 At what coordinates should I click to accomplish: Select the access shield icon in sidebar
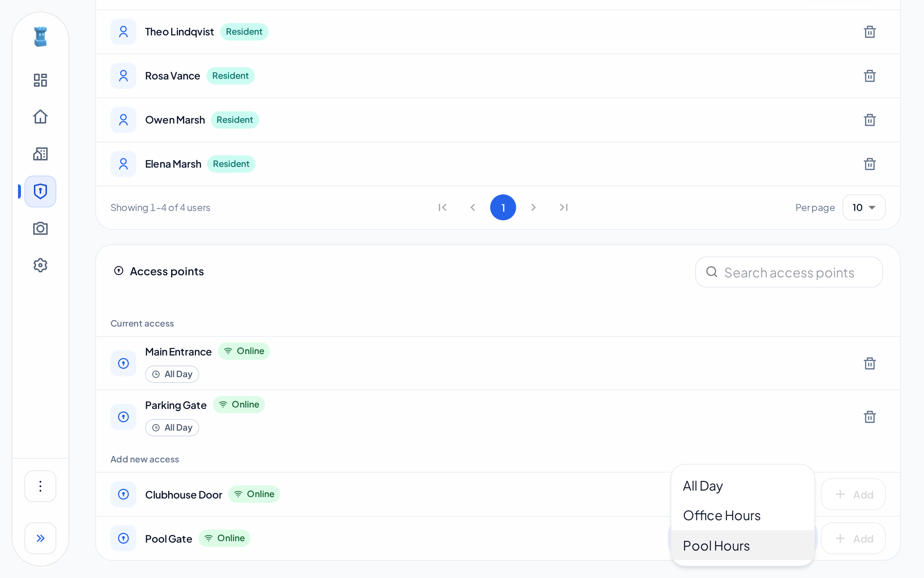(40, 191)
